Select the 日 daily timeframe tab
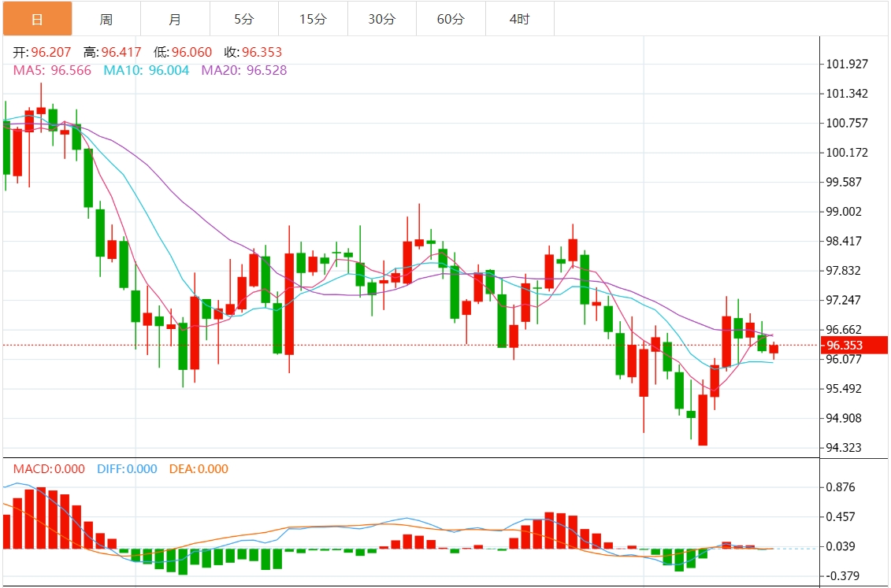 click(37, 19)
